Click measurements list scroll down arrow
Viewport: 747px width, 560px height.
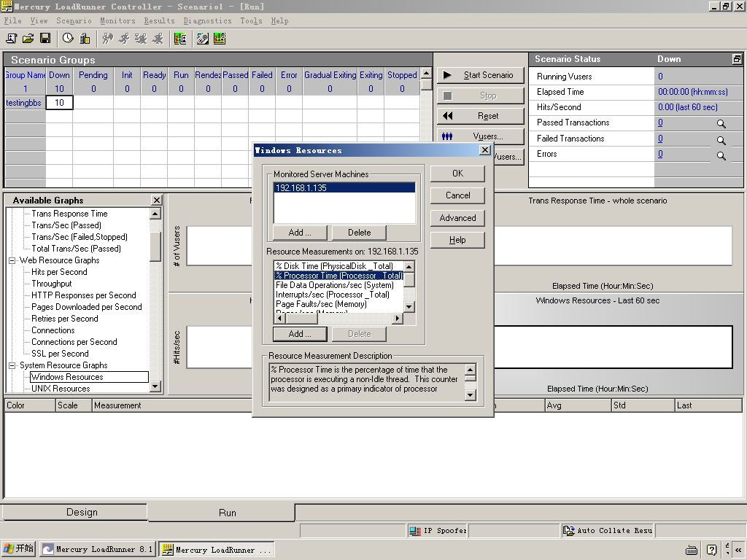409,307
